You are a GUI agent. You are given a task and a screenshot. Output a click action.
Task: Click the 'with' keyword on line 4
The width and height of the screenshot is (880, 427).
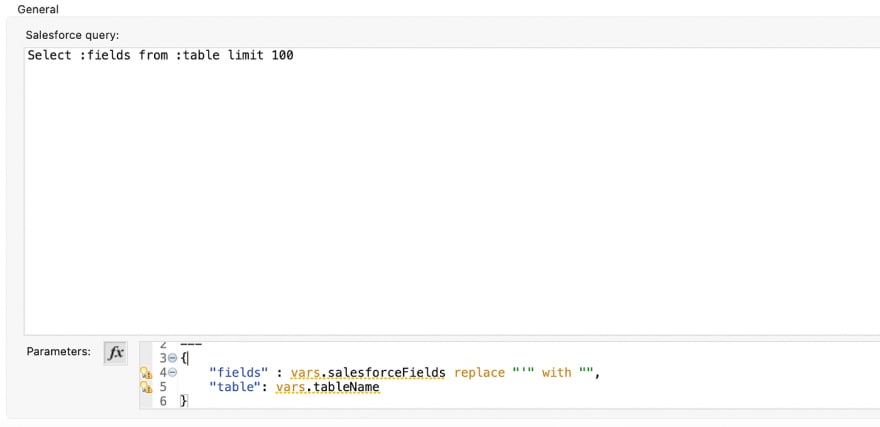(x=556, y=373)
